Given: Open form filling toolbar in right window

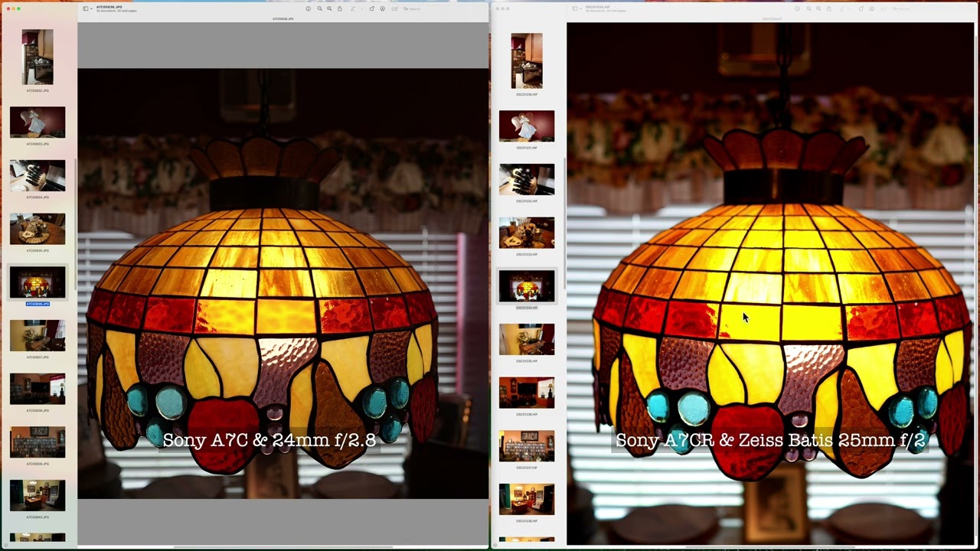Looking at the screenshot, I should 884,8.
